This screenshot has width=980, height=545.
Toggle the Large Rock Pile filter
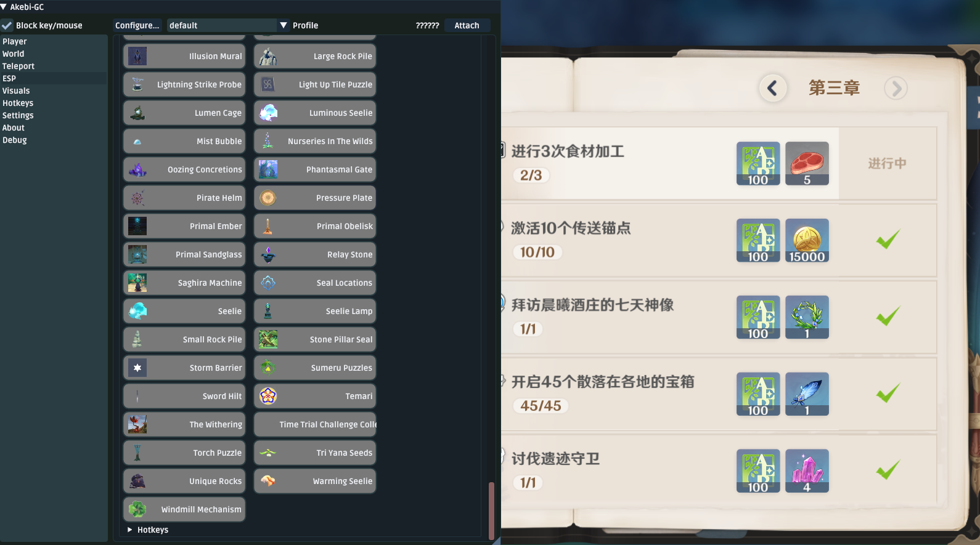[314, 56]
